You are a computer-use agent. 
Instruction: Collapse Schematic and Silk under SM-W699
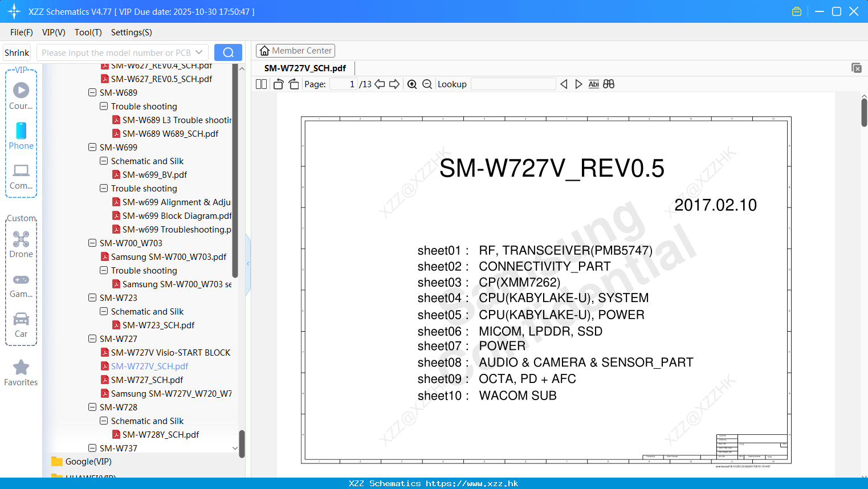pyautogui.click(x=104, y=161)
